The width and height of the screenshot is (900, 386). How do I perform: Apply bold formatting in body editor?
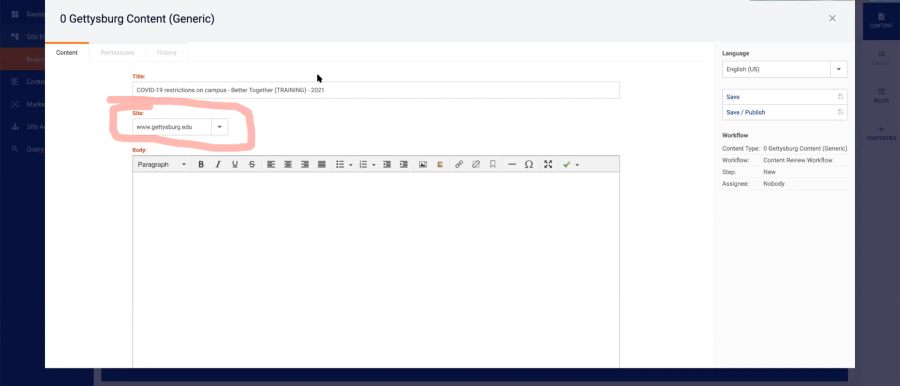point(201,164)
